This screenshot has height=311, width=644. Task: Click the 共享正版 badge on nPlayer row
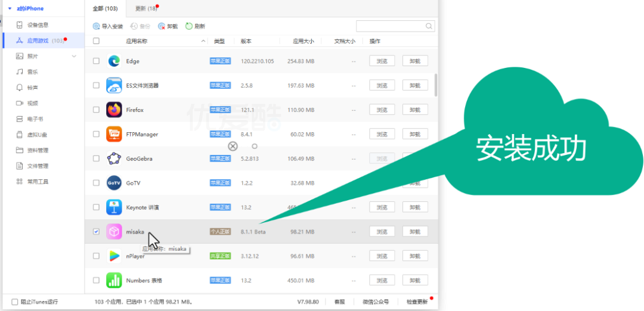[220, 256]
